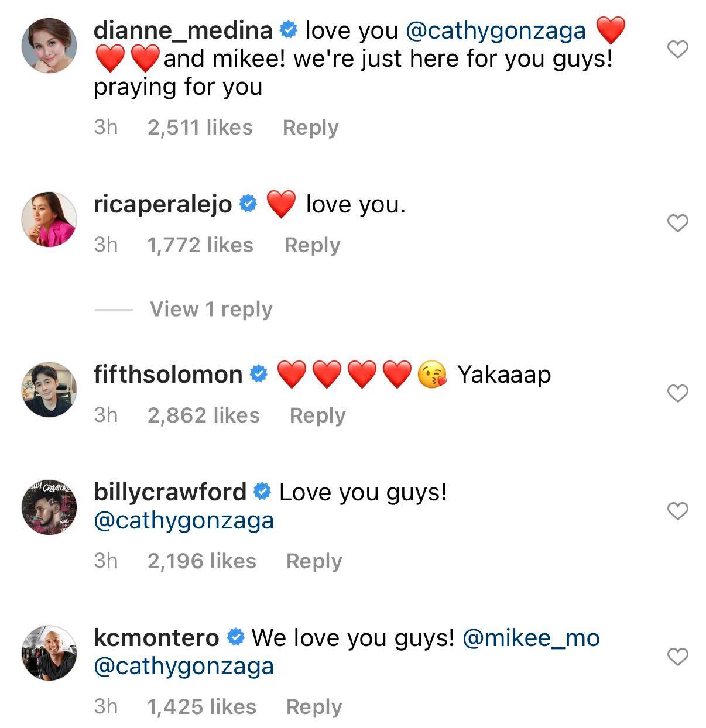View 1,425 likes on kcmontero's comment
The width and height of the screenshot is (706, 728).
pyautogui.click(x=201, y=707)
